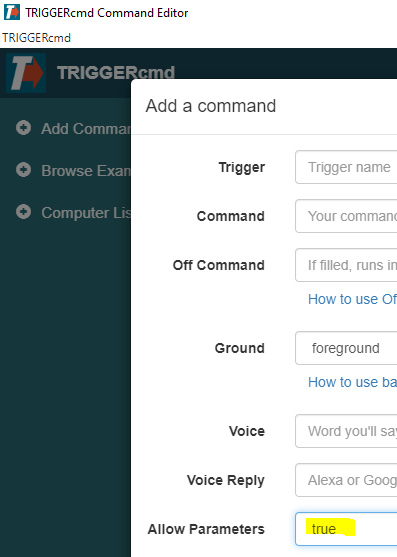This screenshot has height=557, width=397.
Task: Click the Command field label
Action: pyautogui.click(x=230, y=216)
